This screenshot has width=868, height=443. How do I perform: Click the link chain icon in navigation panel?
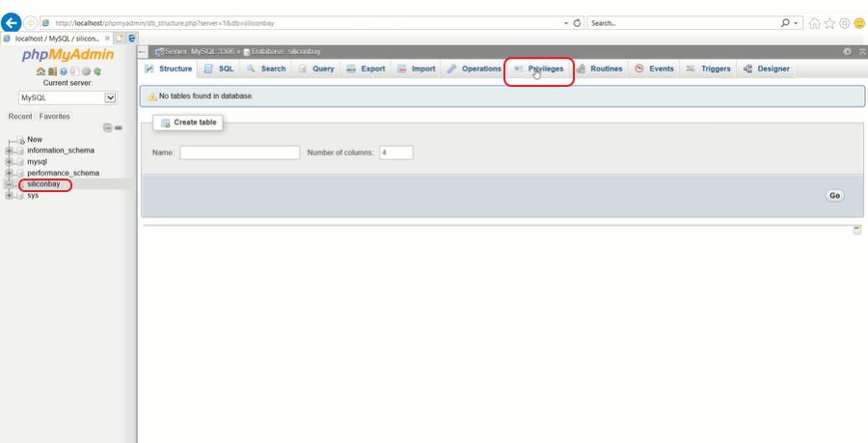click(x=118, y=127)
